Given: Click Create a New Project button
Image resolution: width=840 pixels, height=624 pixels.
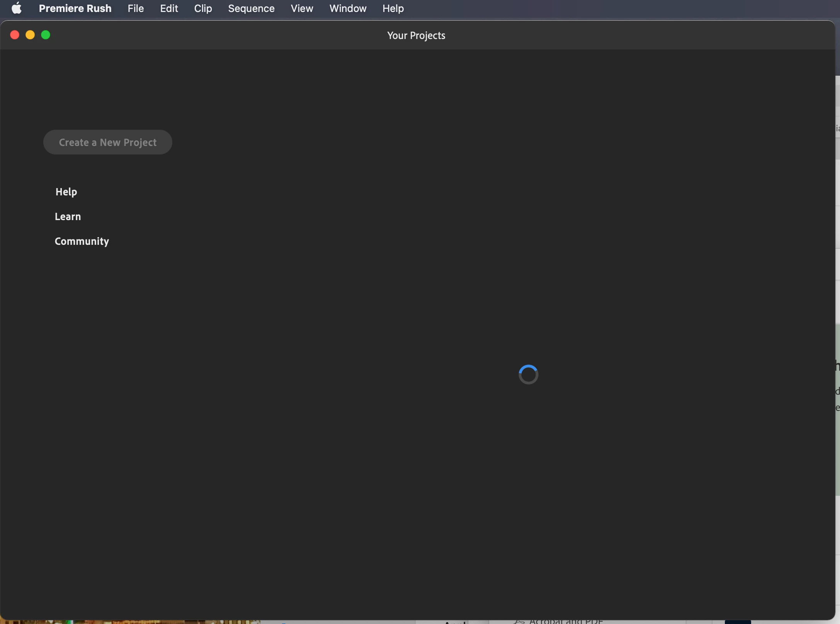Looking at the screenshot, I should click(107, 142).
